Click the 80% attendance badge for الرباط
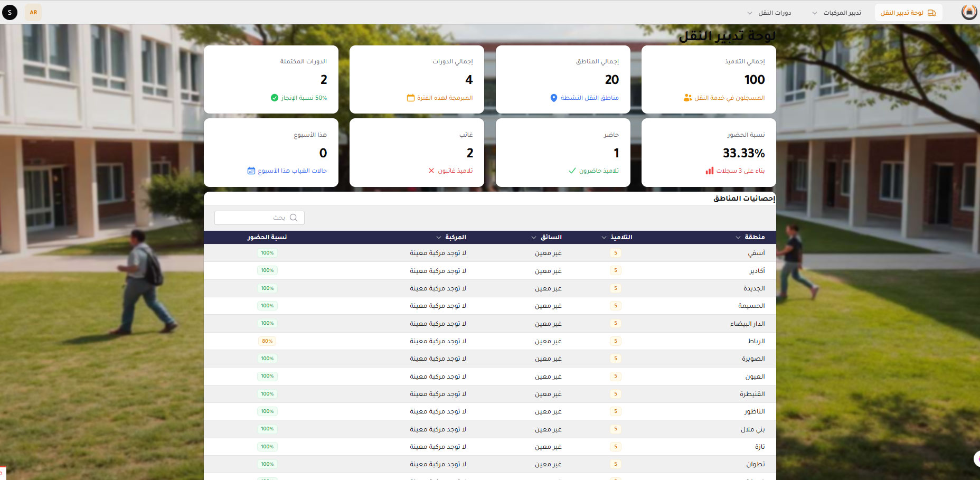The image size is (980, 480). (267, 341)
